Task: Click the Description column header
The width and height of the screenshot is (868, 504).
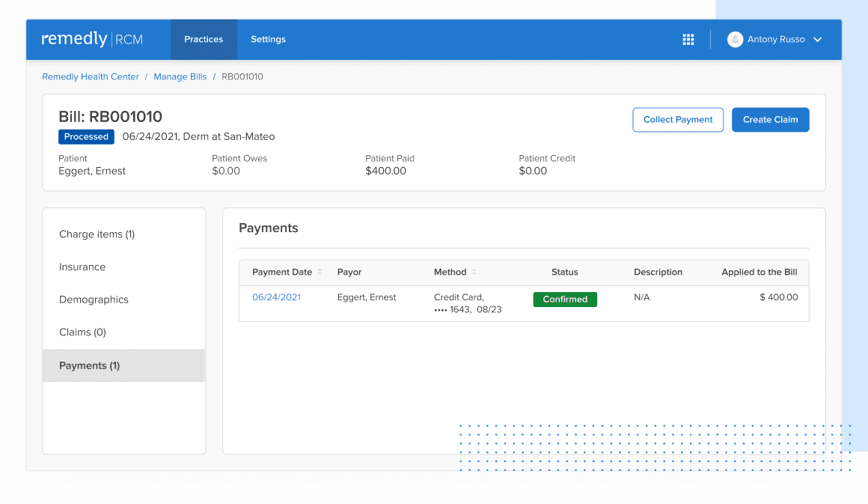Action: pos(658,272)
